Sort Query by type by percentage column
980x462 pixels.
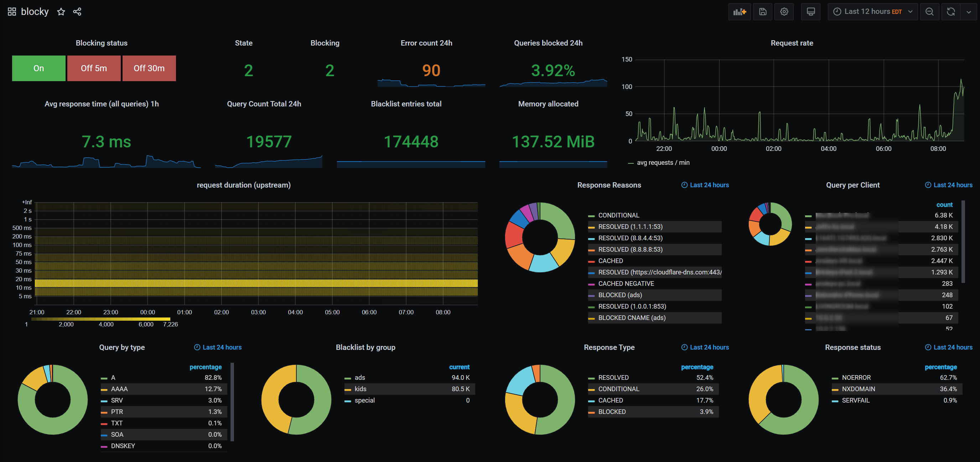[x=206, y=367]
